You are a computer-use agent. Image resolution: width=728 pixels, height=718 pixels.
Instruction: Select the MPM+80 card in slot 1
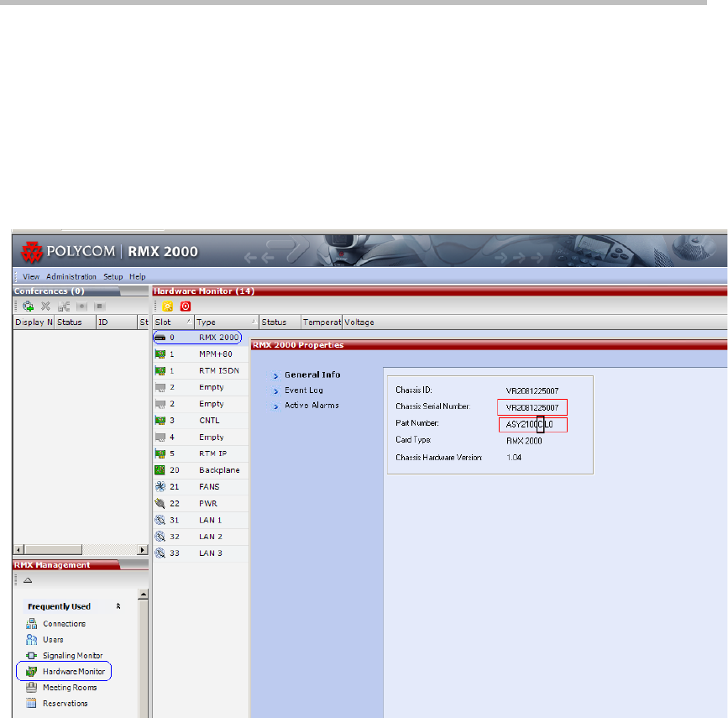pos(216,354)
